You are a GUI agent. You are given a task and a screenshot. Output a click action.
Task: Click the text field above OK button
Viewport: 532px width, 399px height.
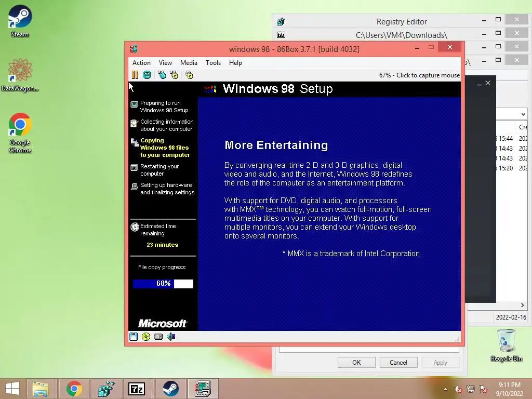pos(369,350)
